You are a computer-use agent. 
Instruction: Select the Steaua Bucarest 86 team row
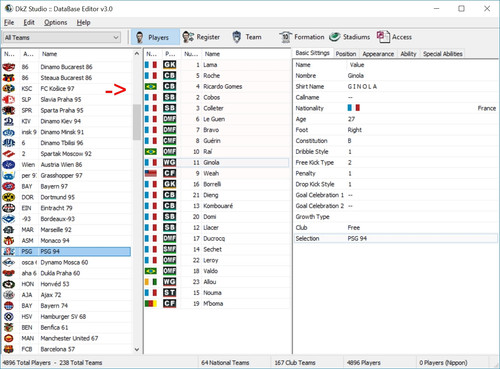click(67, 78)
